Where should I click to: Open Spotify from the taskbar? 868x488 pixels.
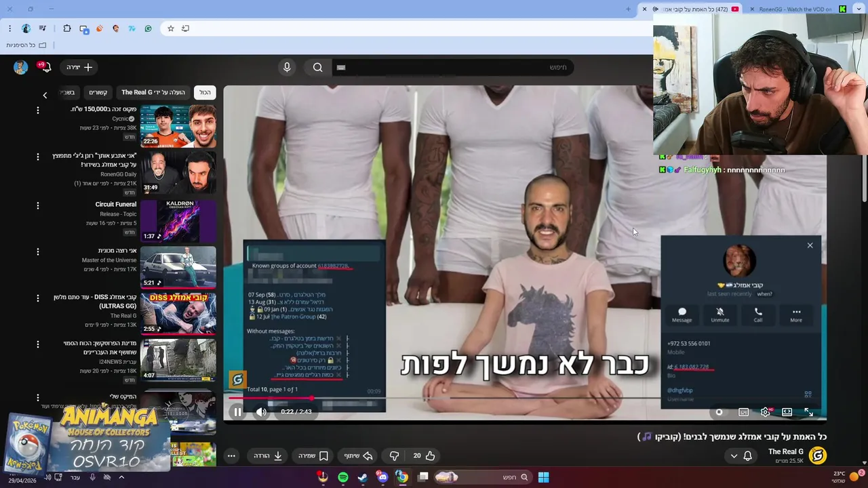[343, 477]
